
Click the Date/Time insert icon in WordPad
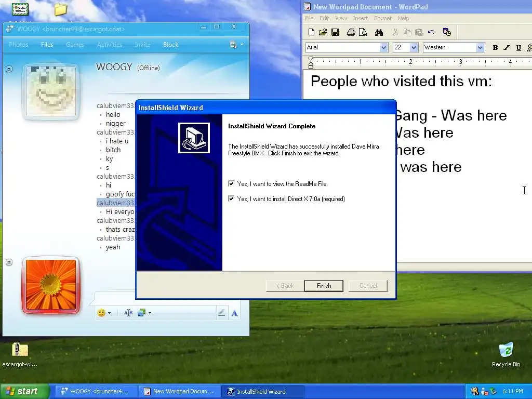click(x=447, y=32)
